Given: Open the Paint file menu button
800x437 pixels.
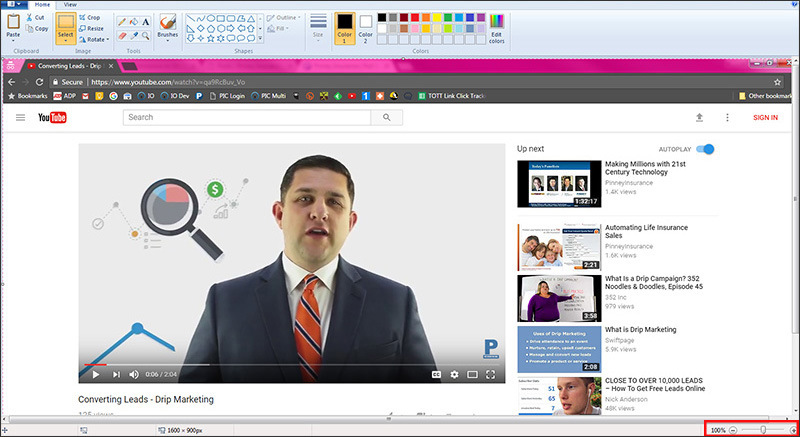Looking at the screenshot, I should pyautogui.click(x=14, y=4).
